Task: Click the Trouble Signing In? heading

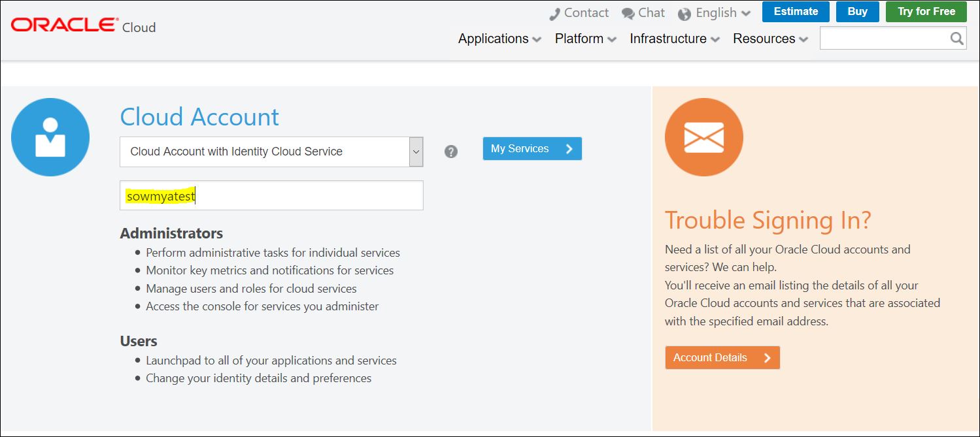Action: pyautogui.click(x=768, y=220)
